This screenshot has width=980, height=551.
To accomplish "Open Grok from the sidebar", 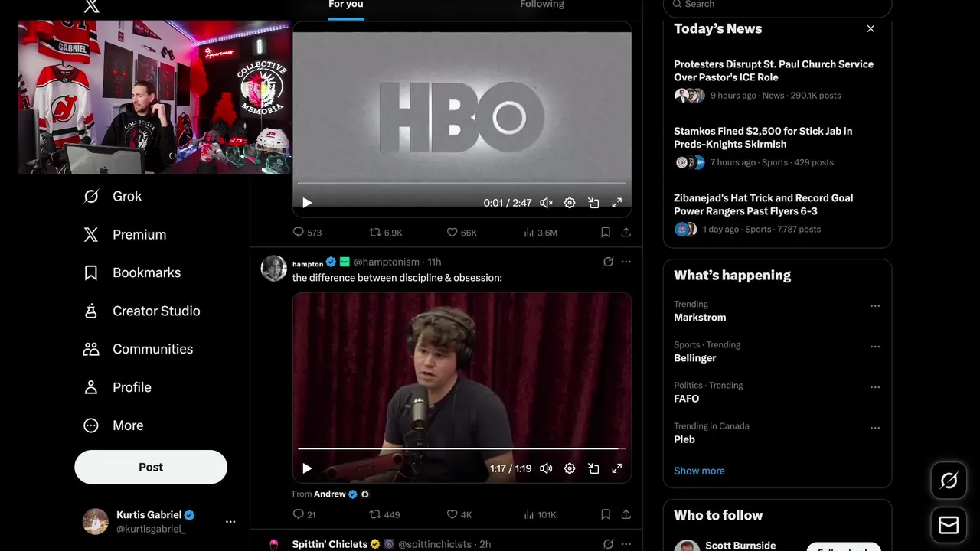I will point(112,197).
